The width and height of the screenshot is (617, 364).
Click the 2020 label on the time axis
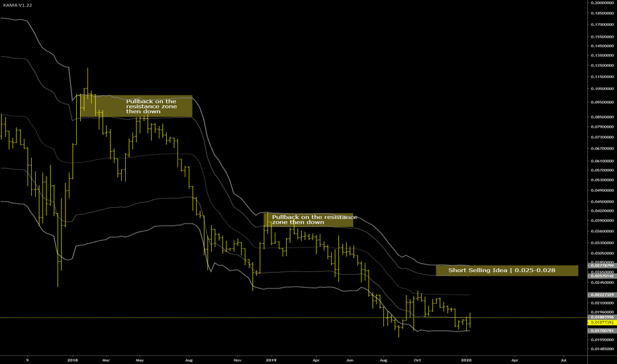click(466, 360)
